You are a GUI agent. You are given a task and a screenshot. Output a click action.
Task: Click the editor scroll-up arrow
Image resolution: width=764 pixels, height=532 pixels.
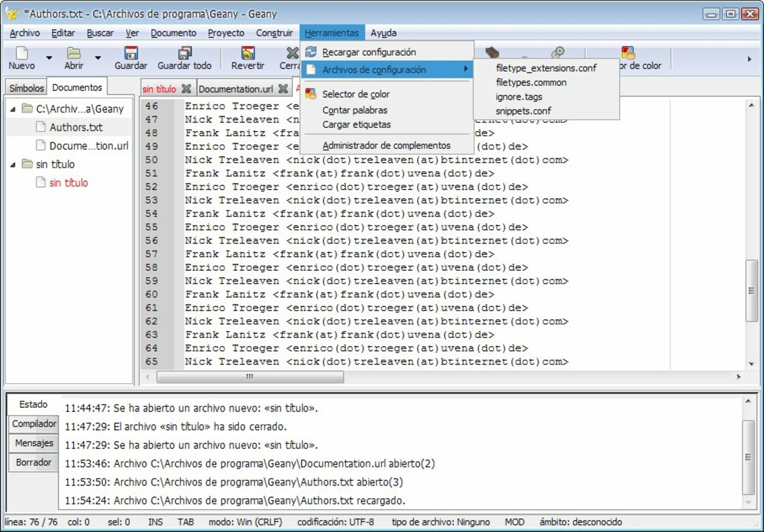(751, 105)
